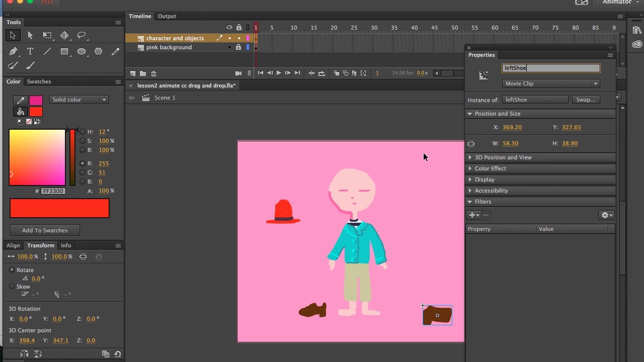Viewport: 644px width, 362px height.
Task: Collapse the Filters section
Action: (470, 202)
